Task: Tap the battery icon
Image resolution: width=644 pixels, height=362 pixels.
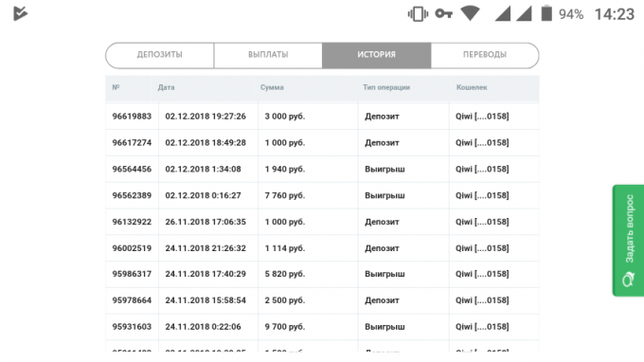Action: (546, 13)
